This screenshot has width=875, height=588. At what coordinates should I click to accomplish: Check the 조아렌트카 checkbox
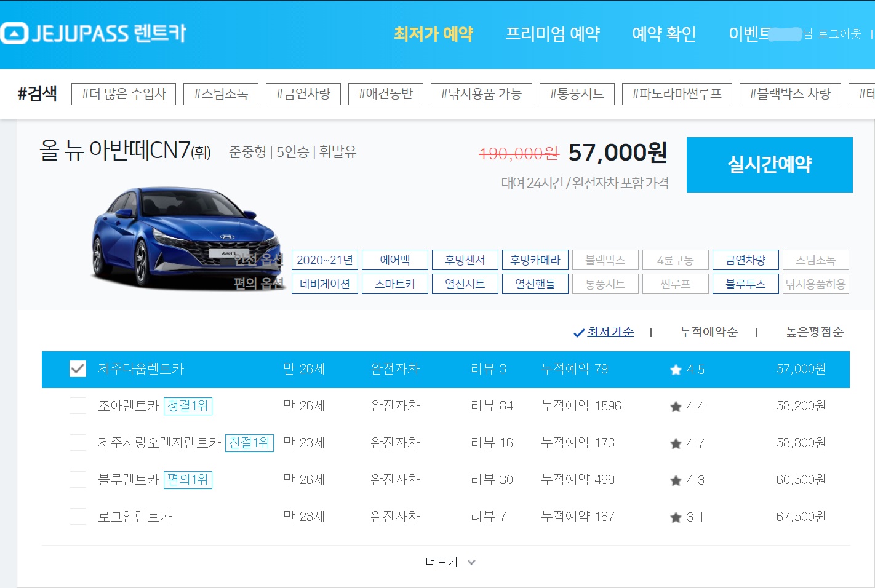(x=78, y=406)
